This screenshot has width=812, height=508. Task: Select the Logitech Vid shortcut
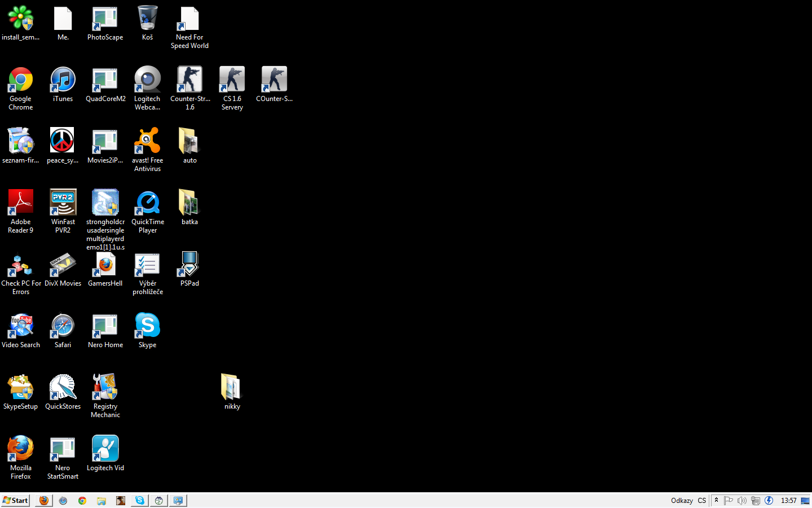pos(105,449)
